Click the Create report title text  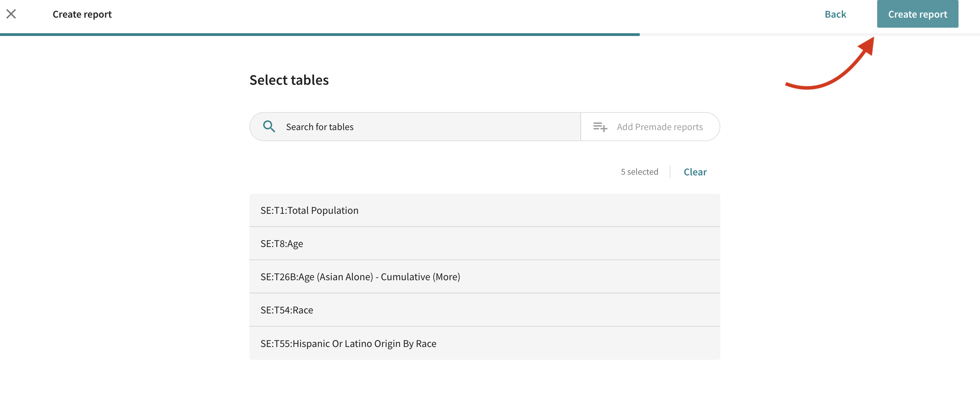coord(82,14)
